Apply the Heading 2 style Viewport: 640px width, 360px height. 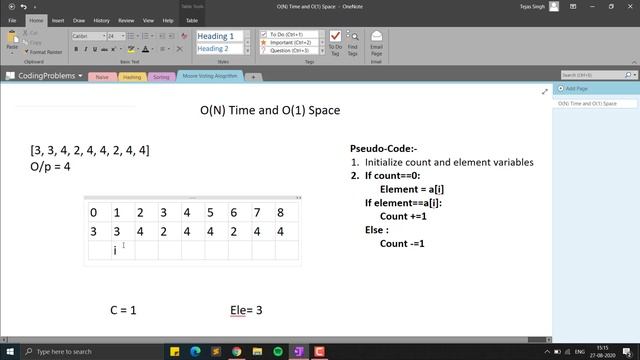pyautogui.click(x=220, y=49)
